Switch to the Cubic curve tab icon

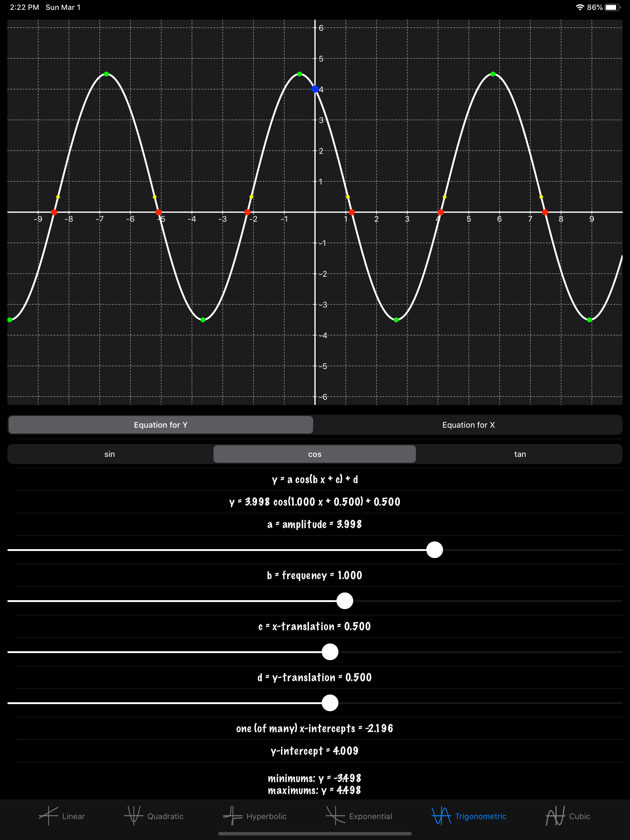555,816
